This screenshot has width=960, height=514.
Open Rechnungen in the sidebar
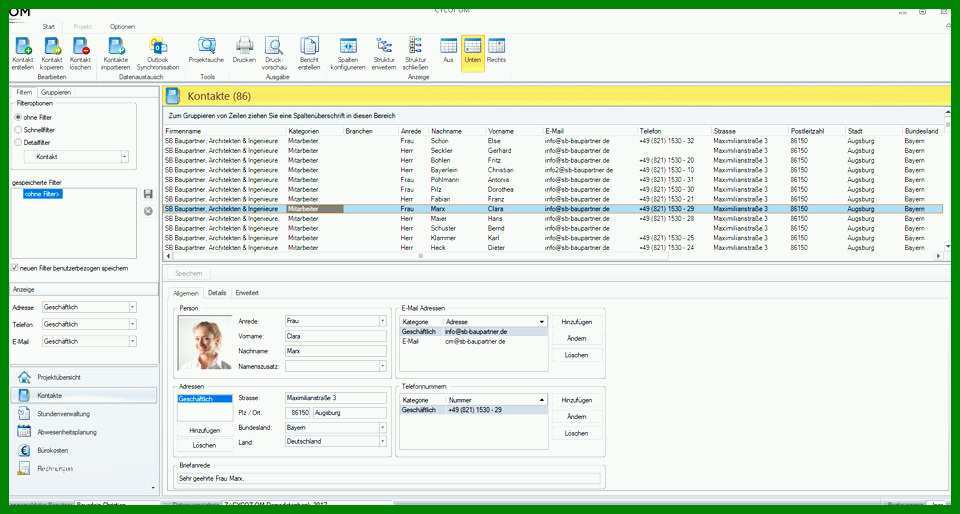tap(84, 468)
